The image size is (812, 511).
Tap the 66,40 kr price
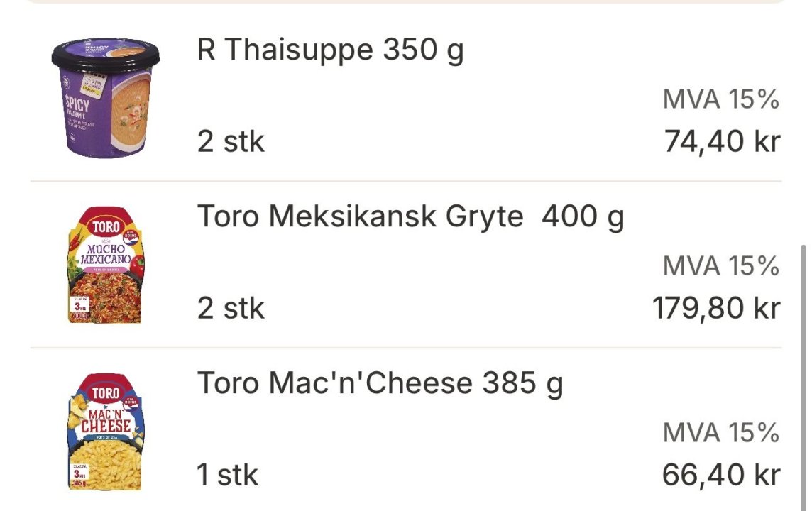click(x=721, y=475)
